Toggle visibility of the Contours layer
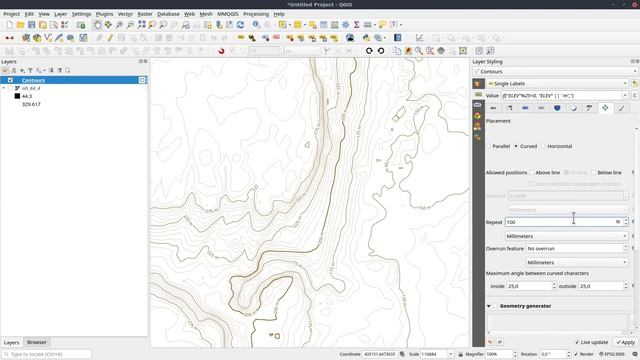 click(x=10, y=80)
